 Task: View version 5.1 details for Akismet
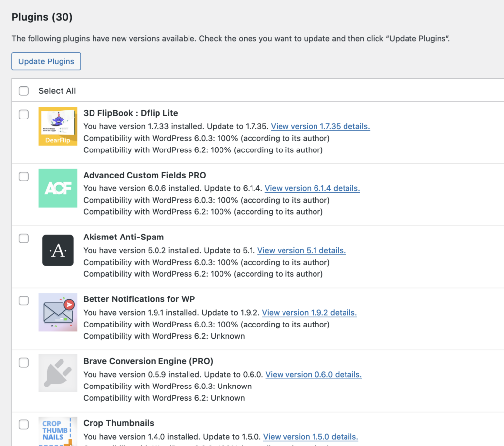click(x=301, y=250)
